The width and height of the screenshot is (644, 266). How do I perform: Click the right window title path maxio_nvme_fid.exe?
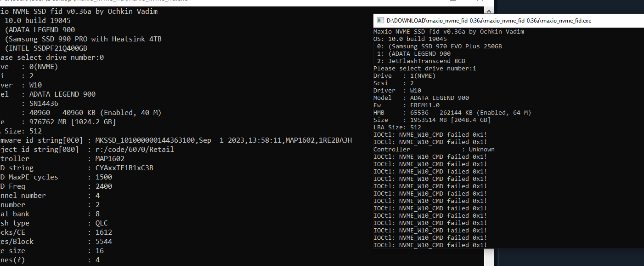click(x=490, y=21)
